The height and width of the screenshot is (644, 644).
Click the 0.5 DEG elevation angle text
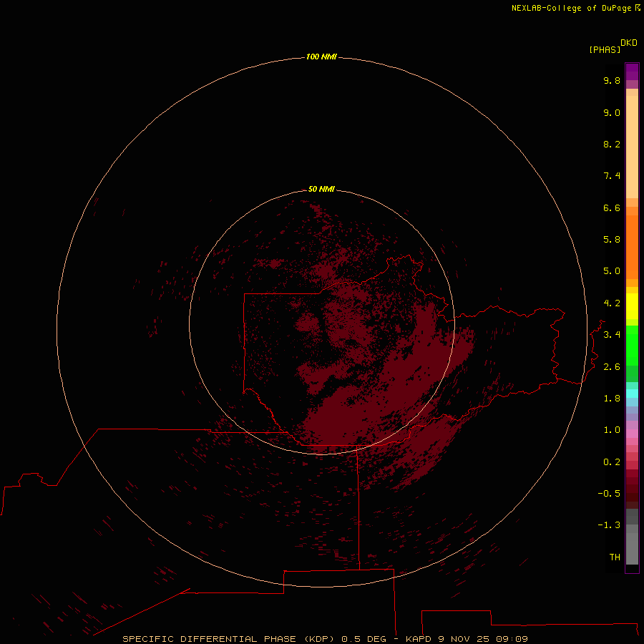[364, 639]
